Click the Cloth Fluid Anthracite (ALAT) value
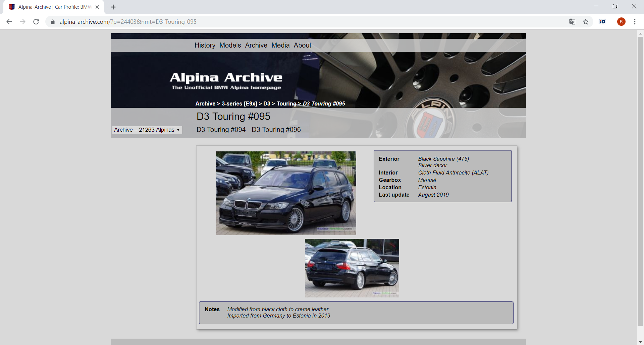 point(453,173)
